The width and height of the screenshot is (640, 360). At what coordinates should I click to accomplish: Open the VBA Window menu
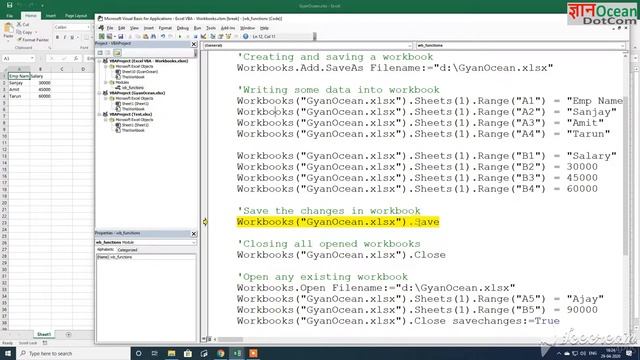(247, 28)
